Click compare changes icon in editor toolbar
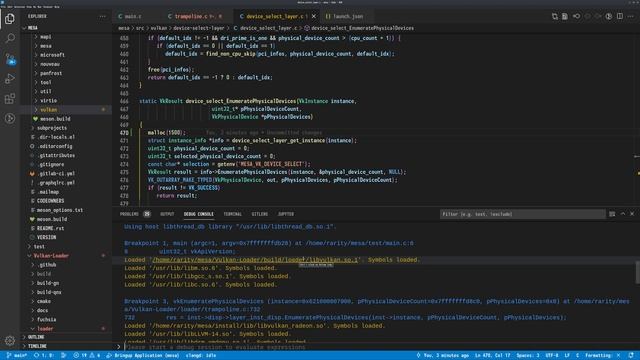This screenshot has height=360, width=640. click(555, 16)
